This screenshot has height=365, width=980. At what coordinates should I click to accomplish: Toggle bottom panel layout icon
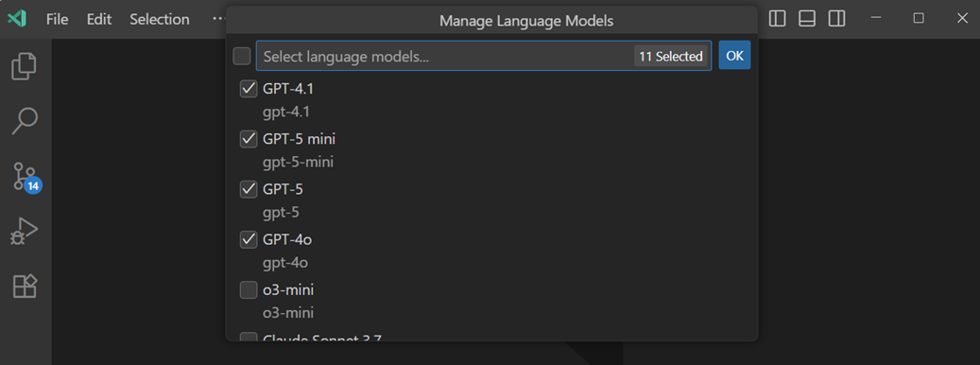pos(807,19)
